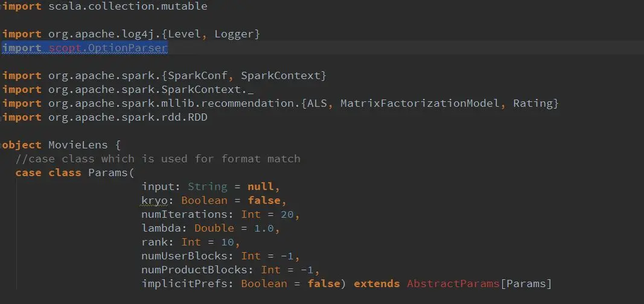Click the case class comment line
644x304 pixels.
(158, 159)
